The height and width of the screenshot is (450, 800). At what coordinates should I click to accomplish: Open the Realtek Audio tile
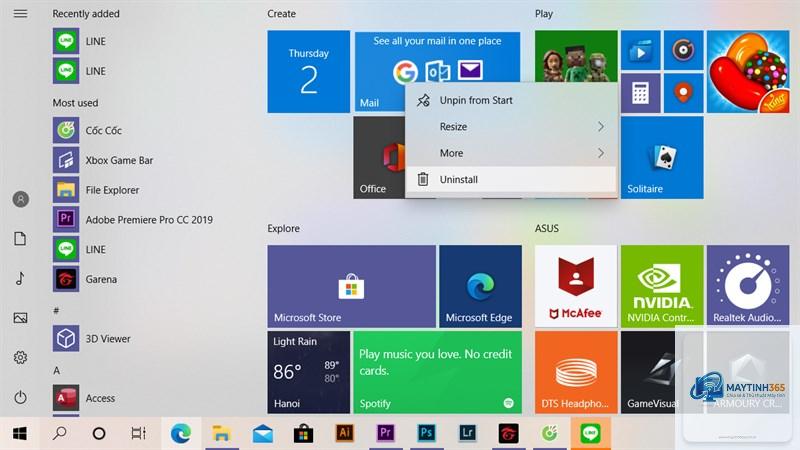(748, 286)
